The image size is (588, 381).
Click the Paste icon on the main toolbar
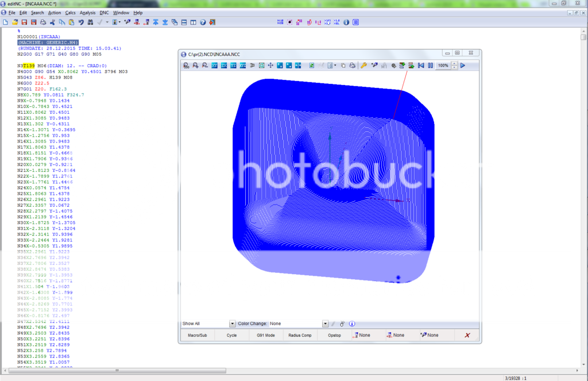(72, 22)
